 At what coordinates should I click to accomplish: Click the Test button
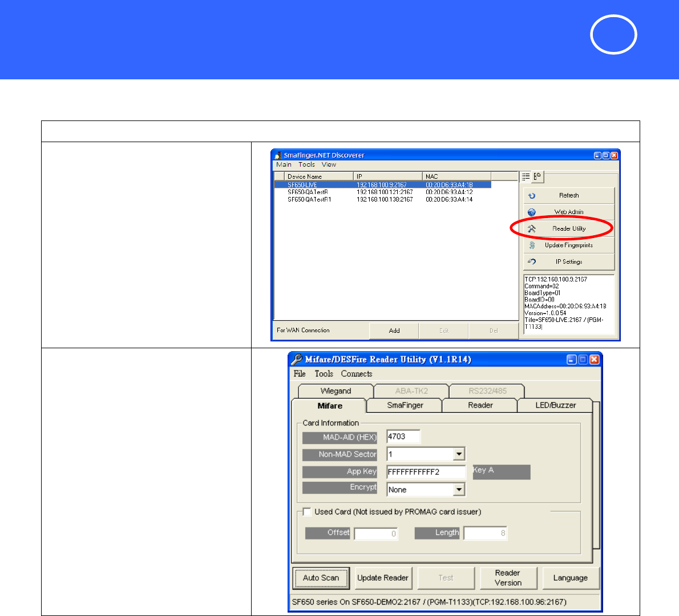(x=446, y=578)
